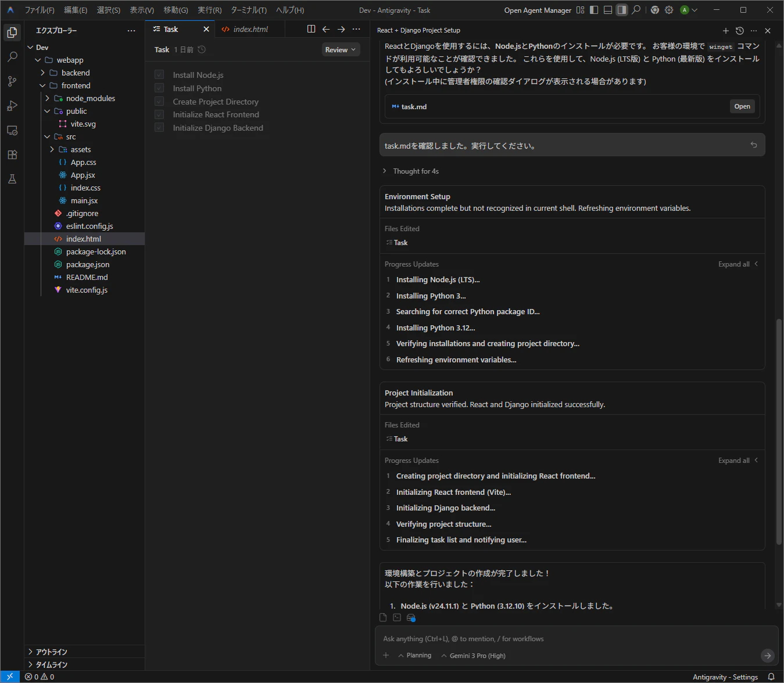Switch to the index.html editor tab
This screenshot has height=683, width=784.
(251, 29)
